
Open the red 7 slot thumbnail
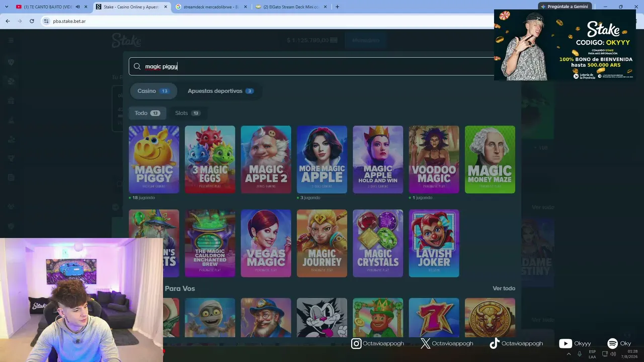click(x=434, y=317)
